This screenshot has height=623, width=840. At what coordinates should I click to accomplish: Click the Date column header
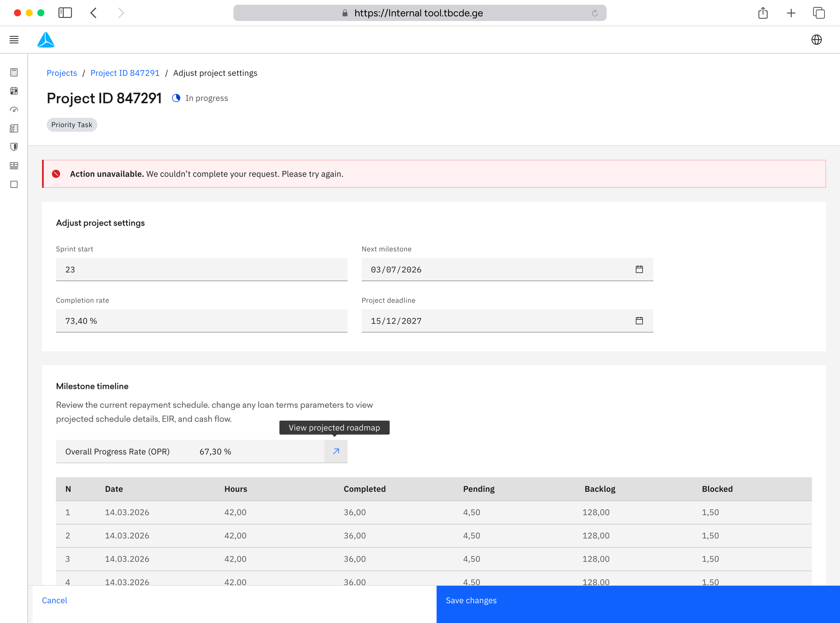coord(114,489)
